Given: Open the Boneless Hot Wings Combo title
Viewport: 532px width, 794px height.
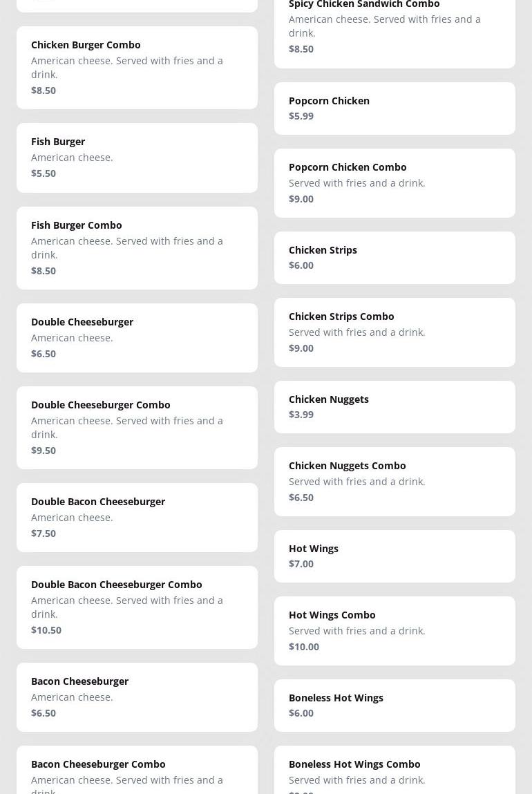Looking at the screenshot, I should point(354,764).
